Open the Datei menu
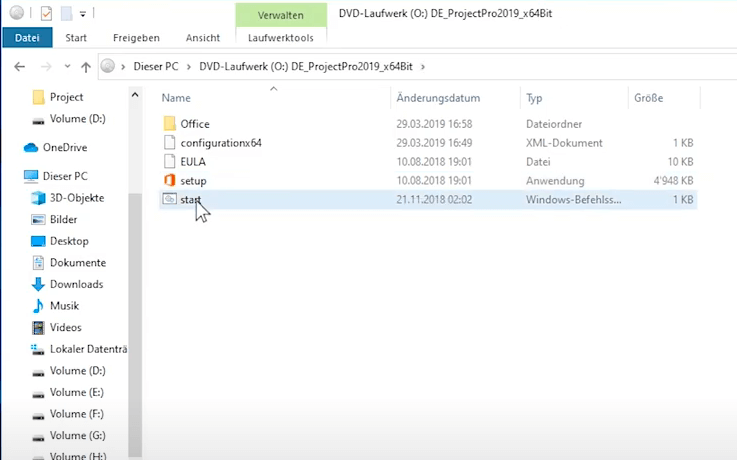 click(x=27, y=38)
